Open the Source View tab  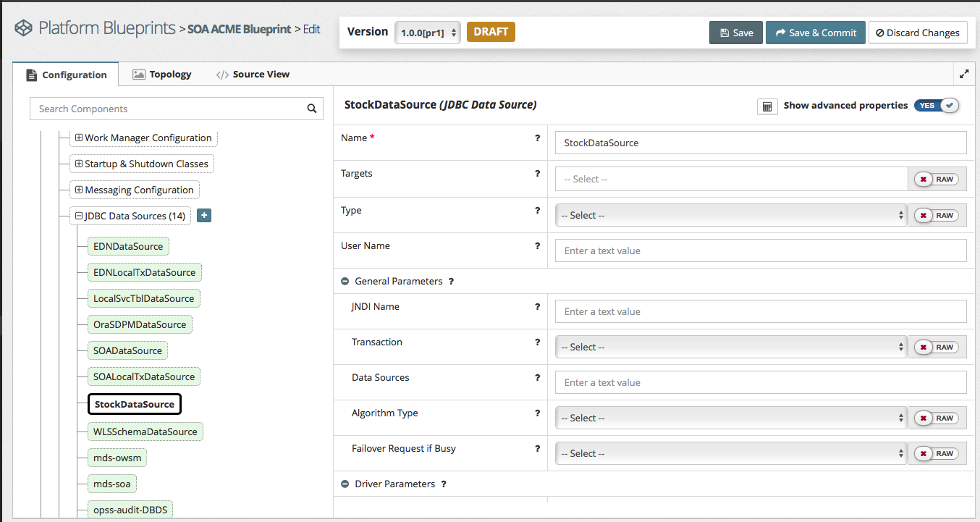(253, 74)
